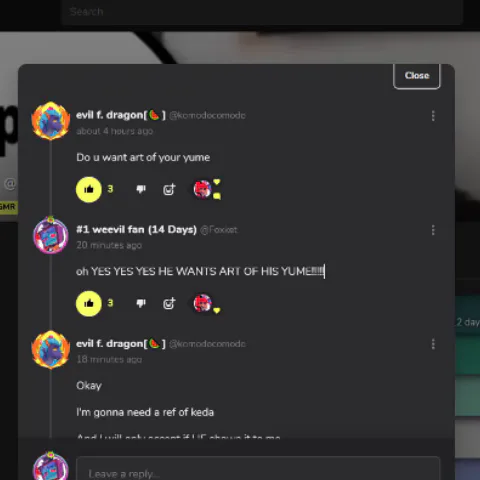
Task: Visit @komodocomodo profile from first comment
Action: [x=207, y=115]
